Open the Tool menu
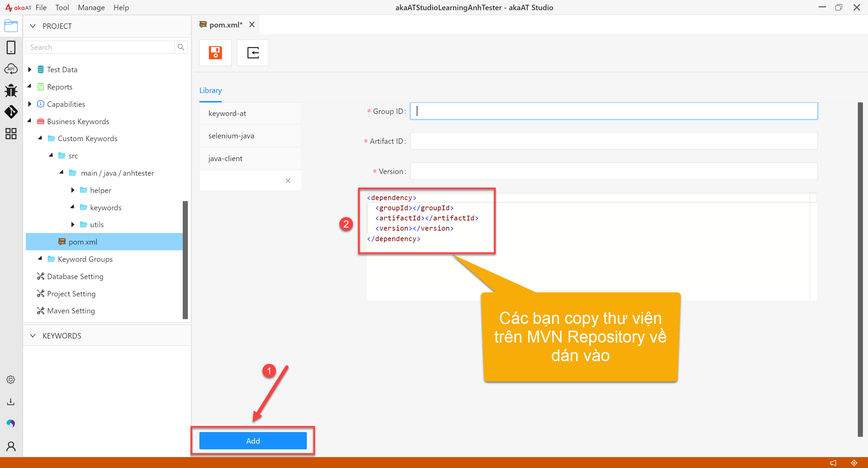The image size is (868, 468). pyautogui.click(x=62, y=7)
